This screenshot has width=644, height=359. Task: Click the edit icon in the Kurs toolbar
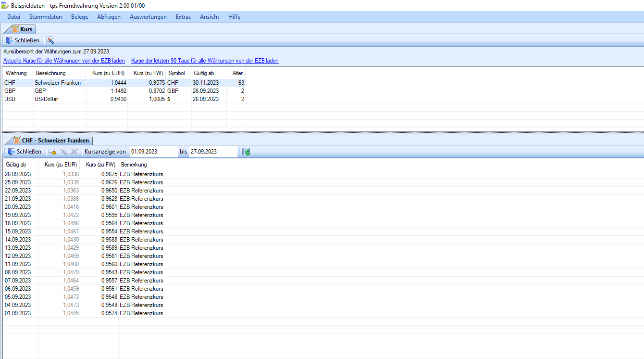click(x=50, y=40)
